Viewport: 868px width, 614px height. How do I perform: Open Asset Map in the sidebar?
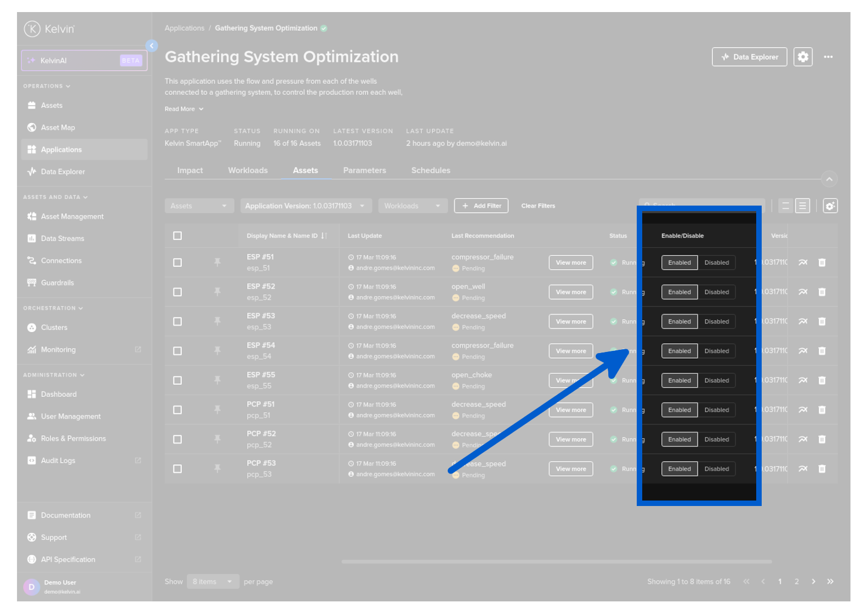coord(58,128)
